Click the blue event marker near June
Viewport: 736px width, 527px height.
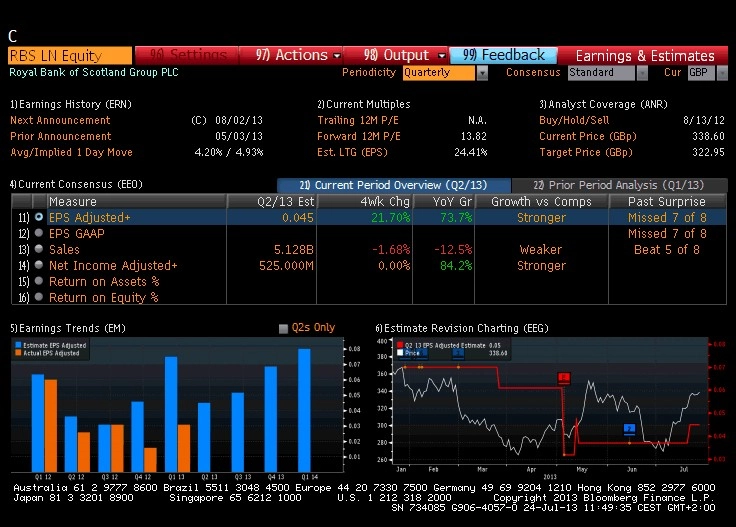(x=629, y=428)
